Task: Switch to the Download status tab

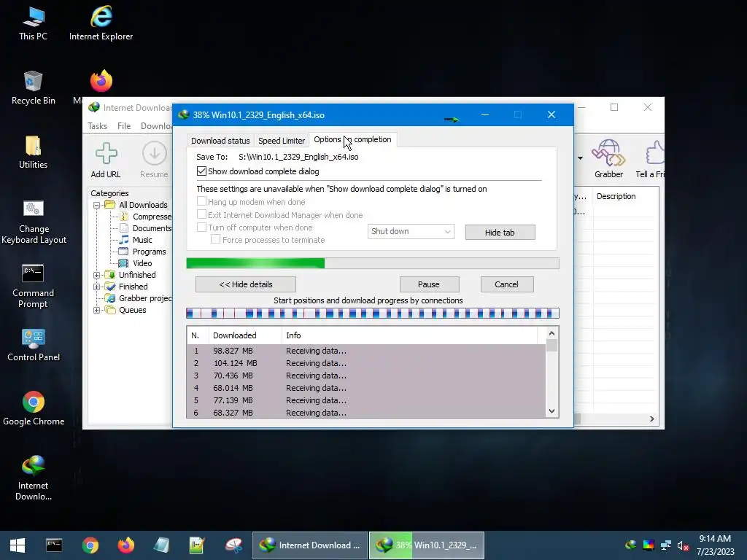Action: tap(220, 141)
